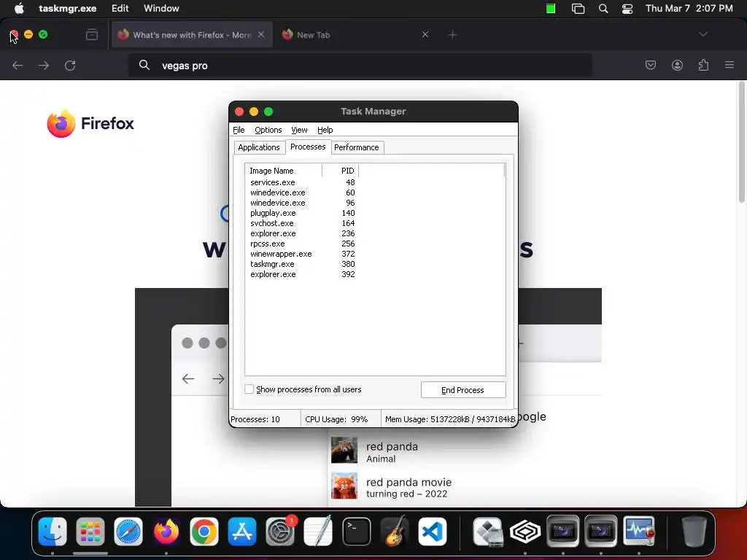Close the What's new with Firefox tab
The image size is (747, 560).
click(x=261, y=34)
